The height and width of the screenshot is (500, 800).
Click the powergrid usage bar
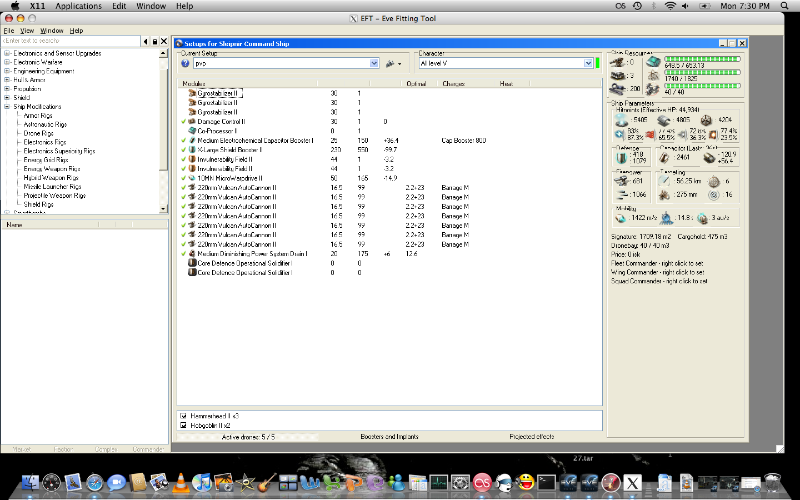(x=703, y=72)
